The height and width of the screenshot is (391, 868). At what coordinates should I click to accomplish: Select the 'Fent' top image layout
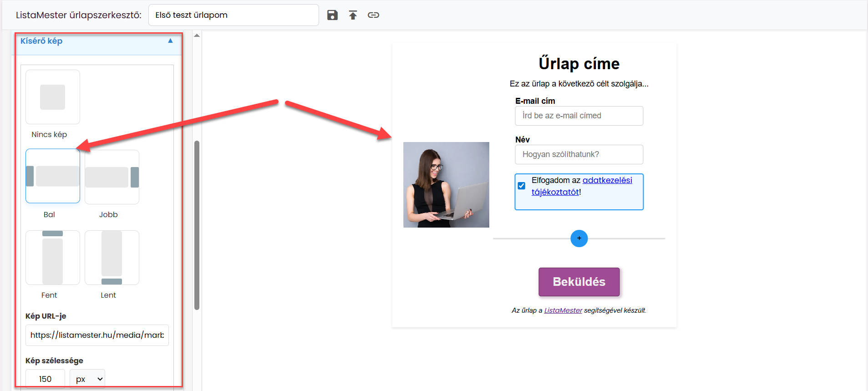tap(53, 258)
